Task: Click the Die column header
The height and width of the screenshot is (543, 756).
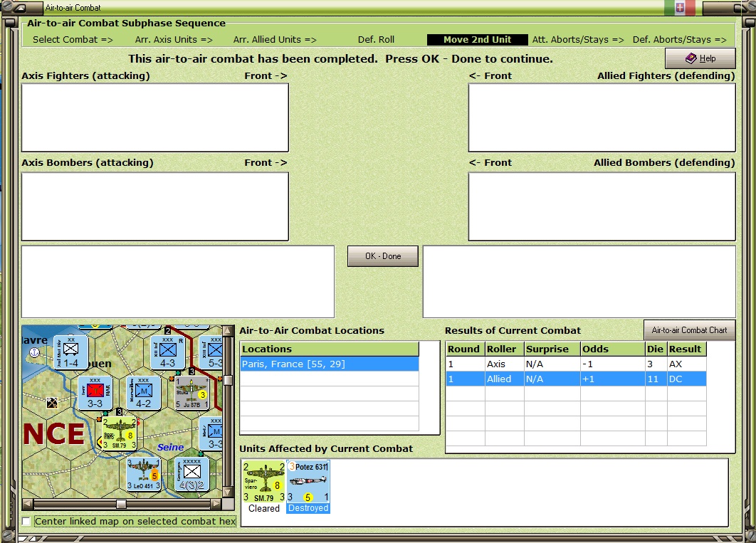Action: click(x=656, y=349)
